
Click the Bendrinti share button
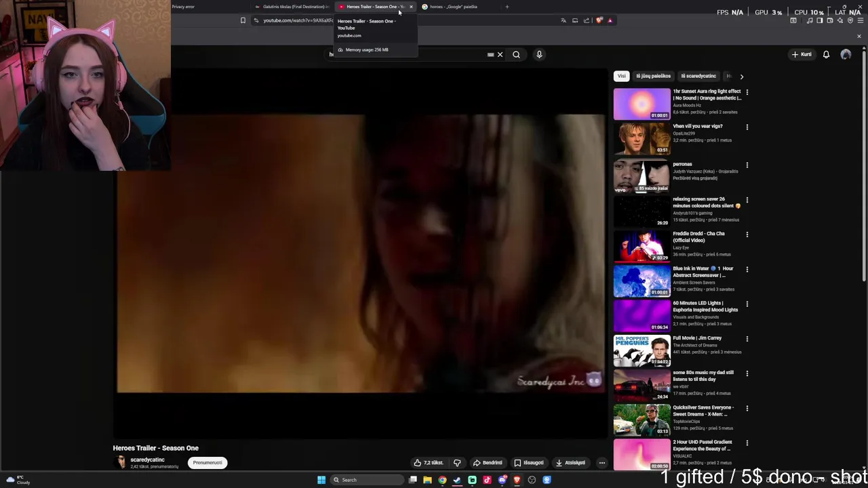click(488, 463)
